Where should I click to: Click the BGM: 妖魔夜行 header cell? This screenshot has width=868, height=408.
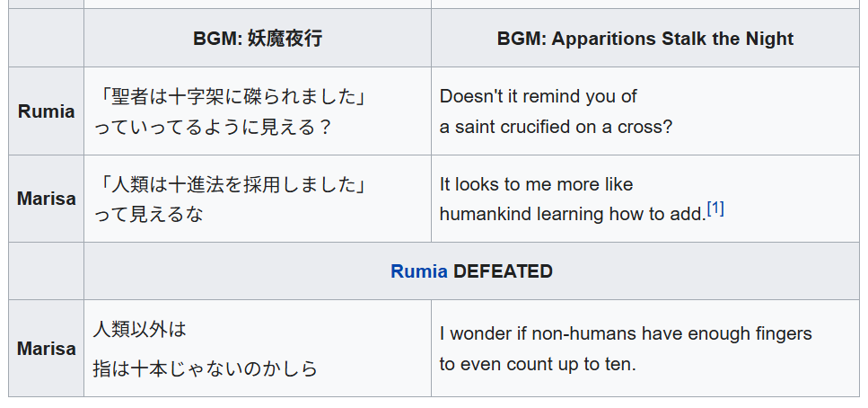[258, 39]
